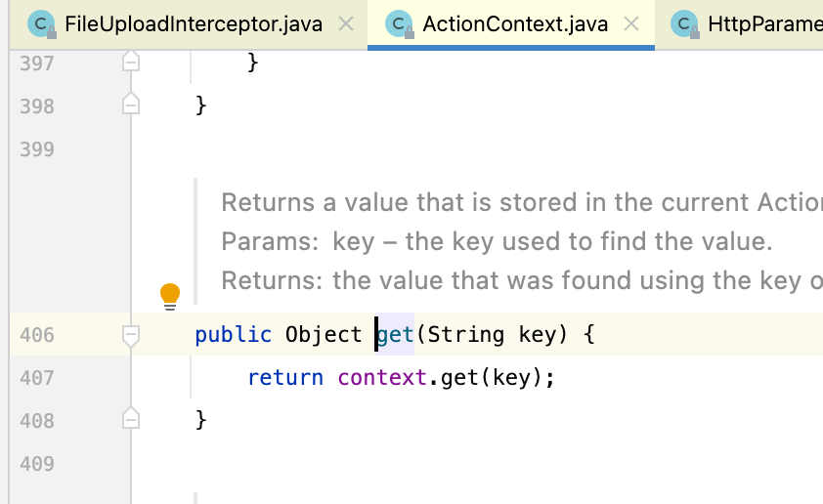The image size is (823, 504).
Task: Click the class icon on ActionContext.java tab
Action: [x=398, y=23]
